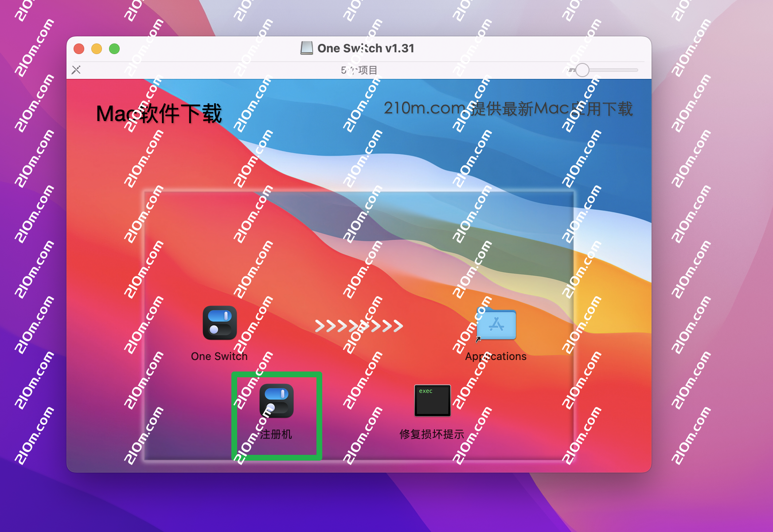The height and width of the screenshot is (532, 773).
Task: Select the 注册机 keygen app icon
Action: click(x=277, y=401)
